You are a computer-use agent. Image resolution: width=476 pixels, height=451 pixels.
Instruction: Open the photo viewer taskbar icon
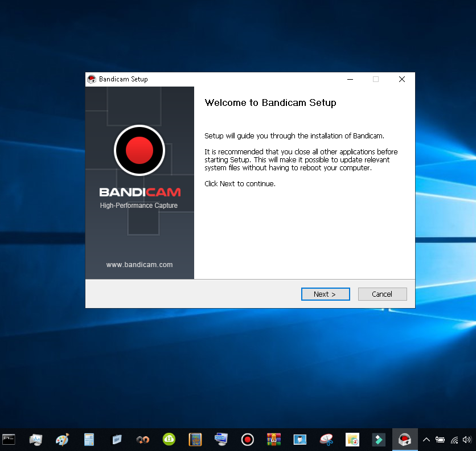click(x=299, y=440)
